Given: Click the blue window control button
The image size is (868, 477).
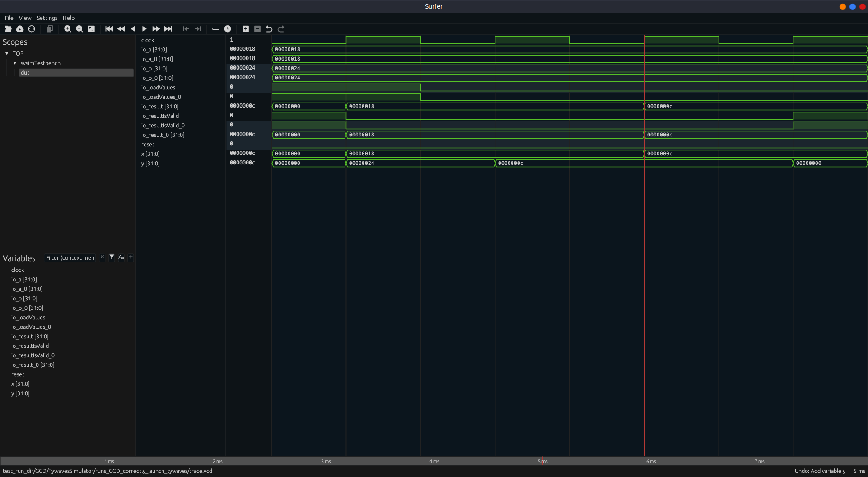Looking at the screenshot, I should (853, 7).
